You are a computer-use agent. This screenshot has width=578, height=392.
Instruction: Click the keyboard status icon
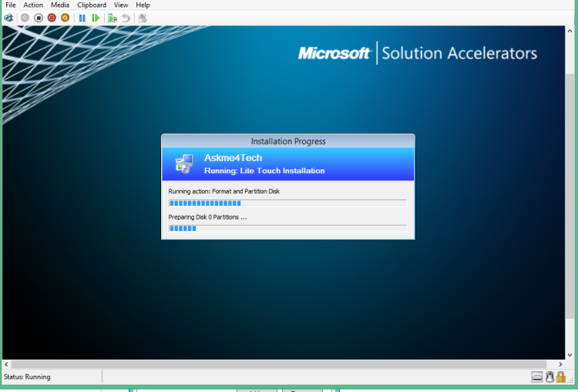pyautogui.click(x=537, y=377)
